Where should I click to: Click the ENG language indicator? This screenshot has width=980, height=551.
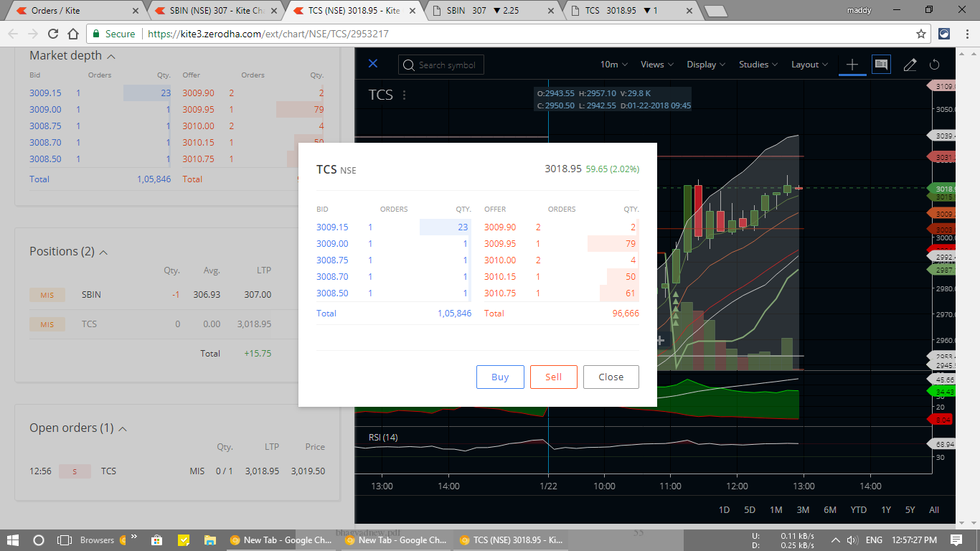874,540
